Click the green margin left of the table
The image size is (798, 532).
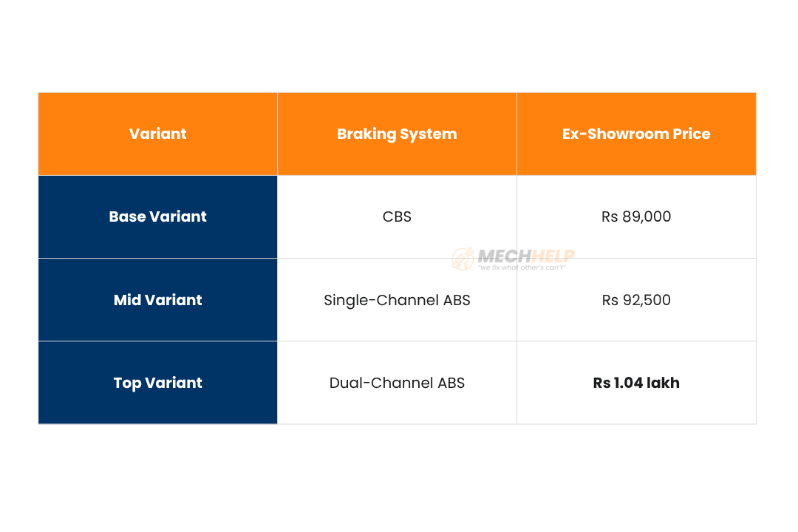[x=18, y=259]
